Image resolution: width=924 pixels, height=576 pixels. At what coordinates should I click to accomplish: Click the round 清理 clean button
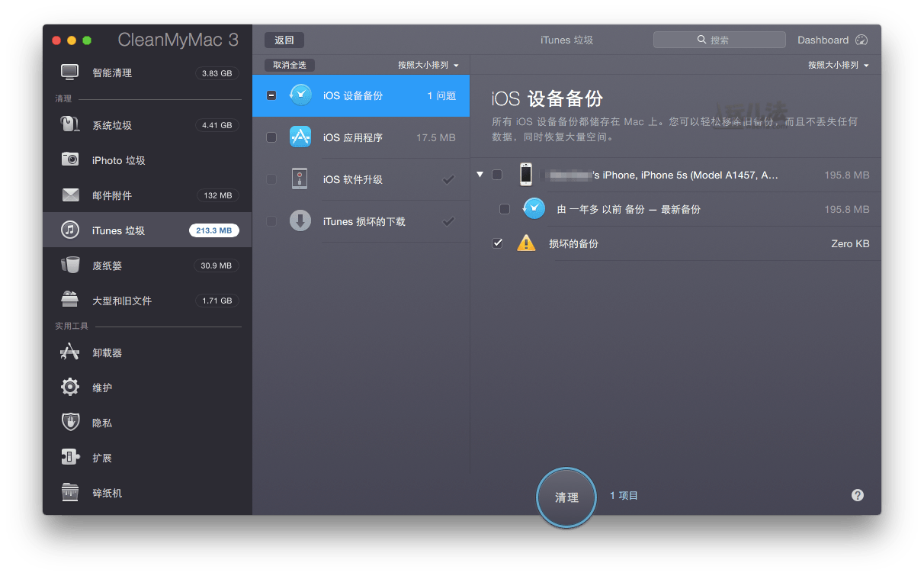(566, 497)
